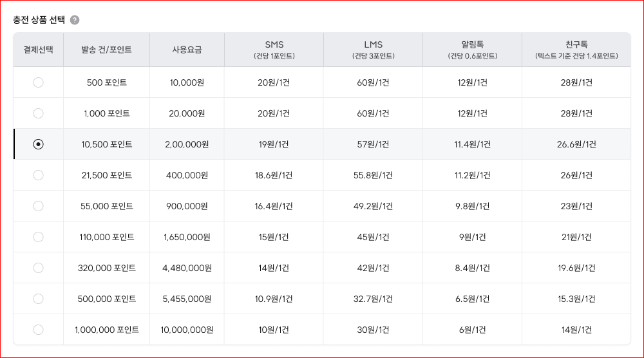Select the 500,000 포인트 radio button
644x358 pixels.
tap(38, 299)
